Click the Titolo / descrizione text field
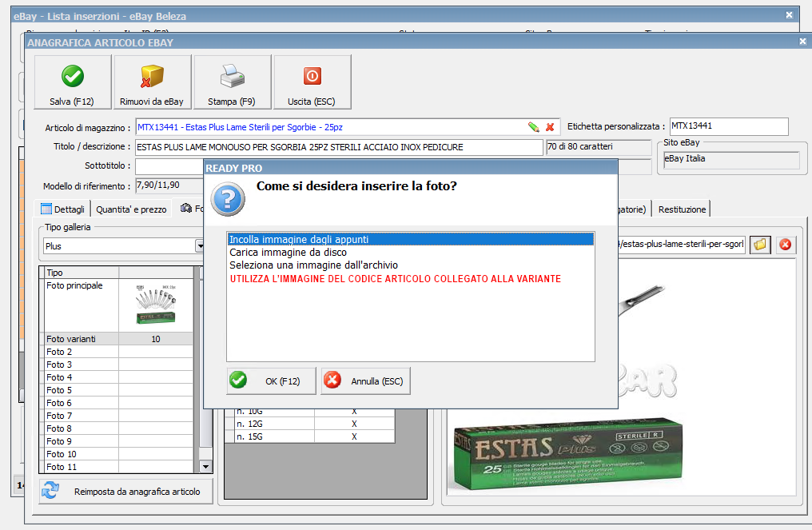This screenshot has height=530, width=812. pyautogui.click(x=339, y=147)
